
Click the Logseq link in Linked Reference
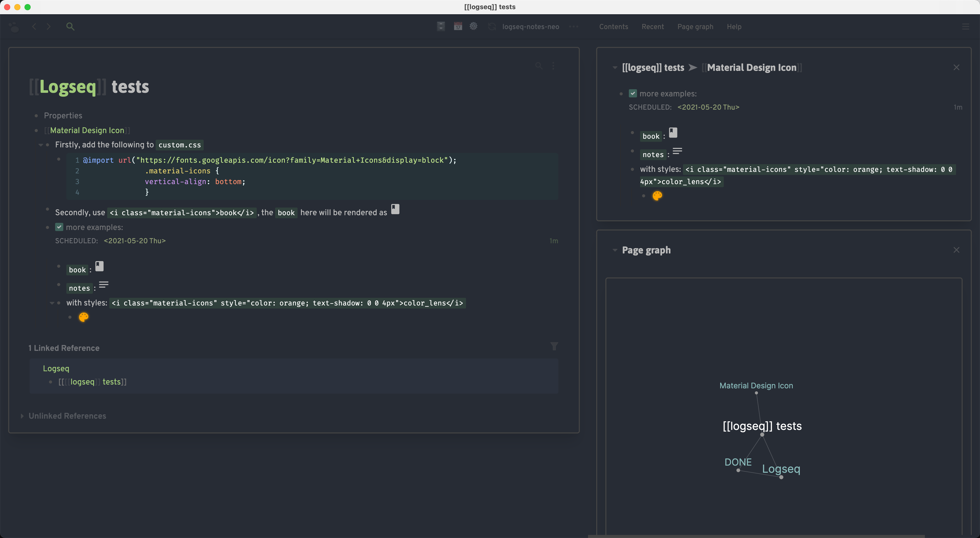(56, 368)
